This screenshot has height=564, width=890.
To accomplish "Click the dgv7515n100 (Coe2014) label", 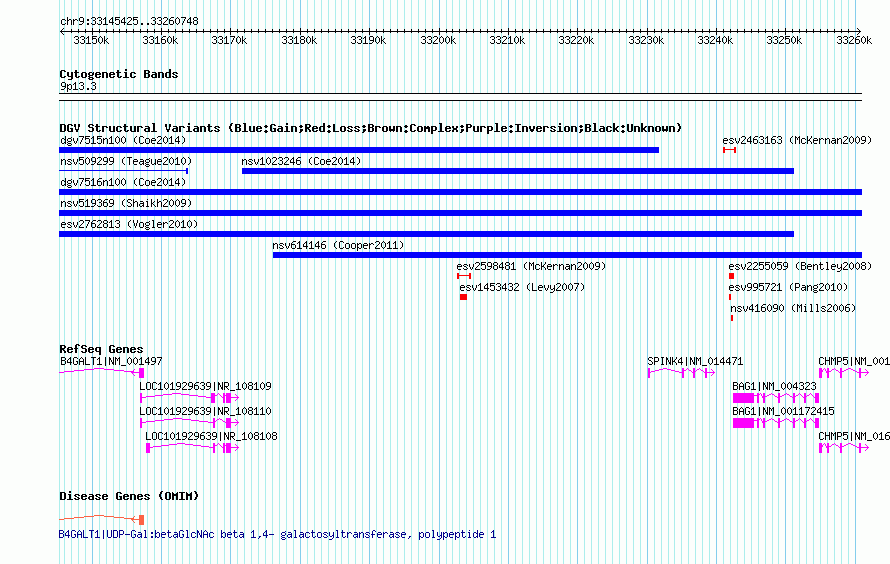I will 123,140.
